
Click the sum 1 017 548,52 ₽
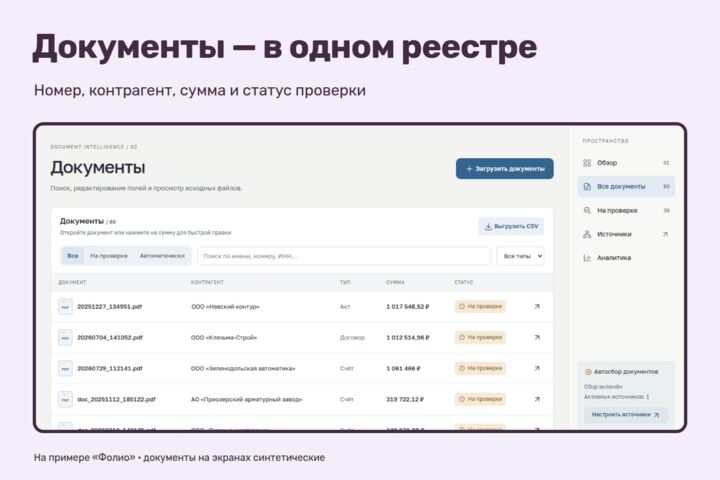408,306
